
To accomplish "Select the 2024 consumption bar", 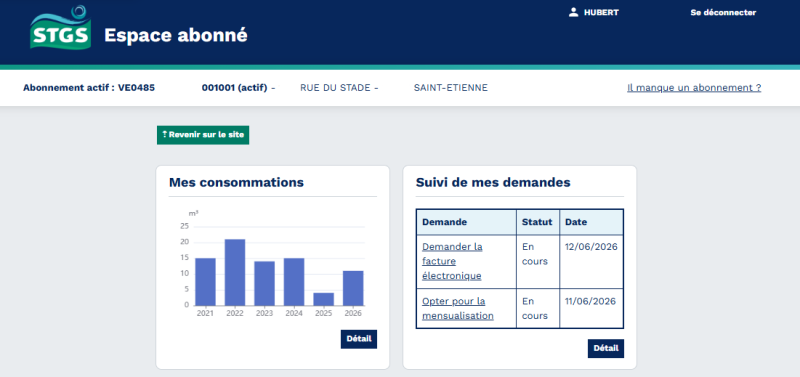I will [x=294, y=282].
